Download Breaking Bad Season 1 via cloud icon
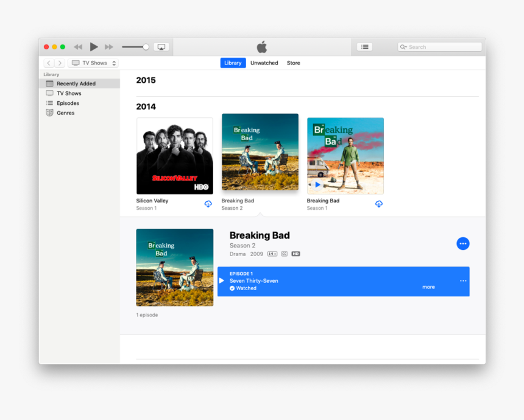 [x=379, y=204]
